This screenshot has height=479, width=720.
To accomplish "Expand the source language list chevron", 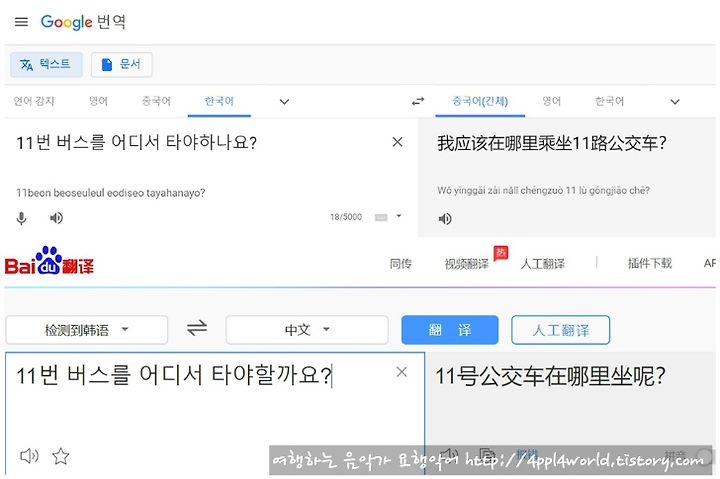I will coord(285,101).
